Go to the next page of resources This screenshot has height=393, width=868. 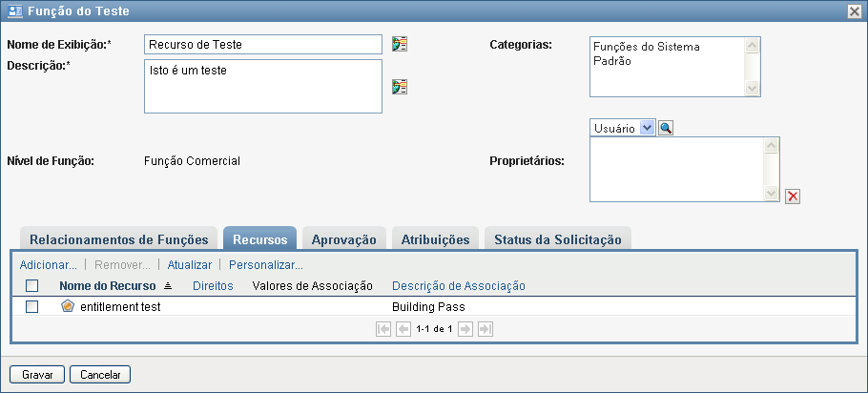point(465,328)
